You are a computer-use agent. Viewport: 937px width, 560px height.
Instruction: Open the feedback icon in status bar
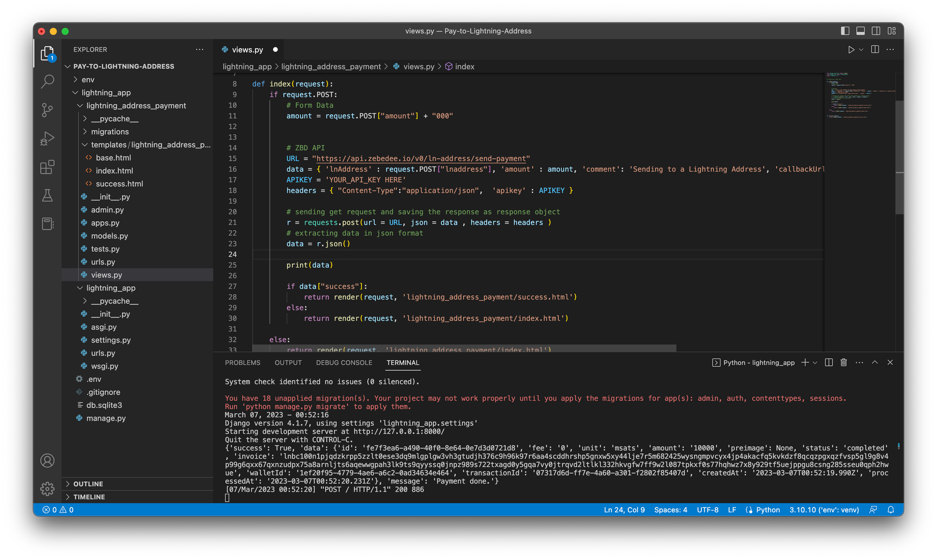coord(873,510)
